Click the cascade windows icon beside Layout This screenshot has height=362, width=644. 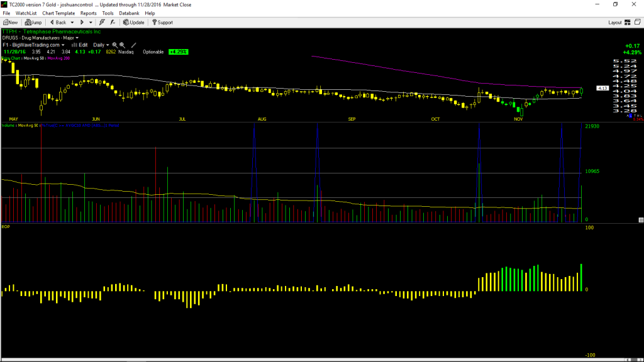[x=638, y=22]
